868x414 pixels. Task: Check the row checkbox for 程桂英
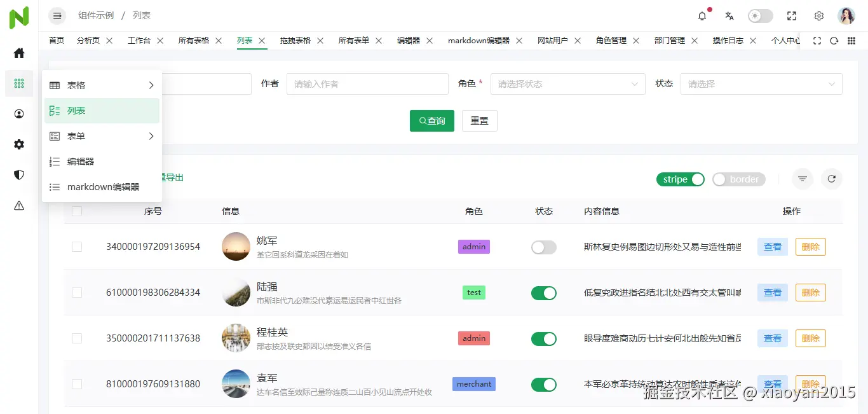click(x=77, y=338)
